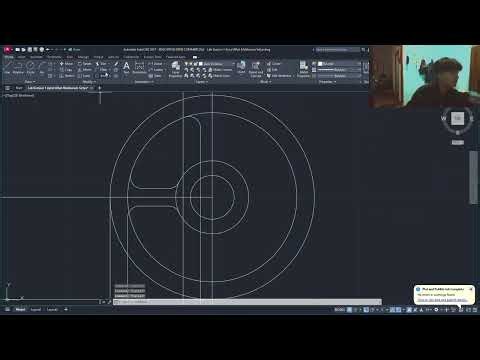
Task: Expand the Properties panel flyout
Action: (327, 82)
